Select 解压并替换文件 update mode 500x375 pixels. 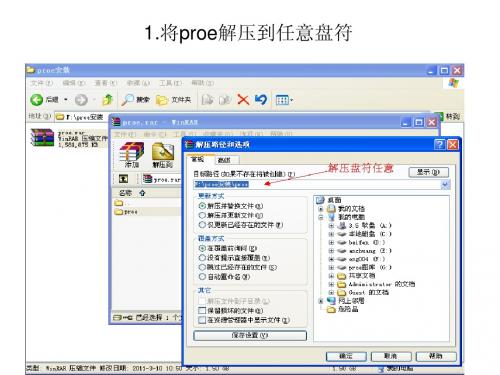point(231,206)
